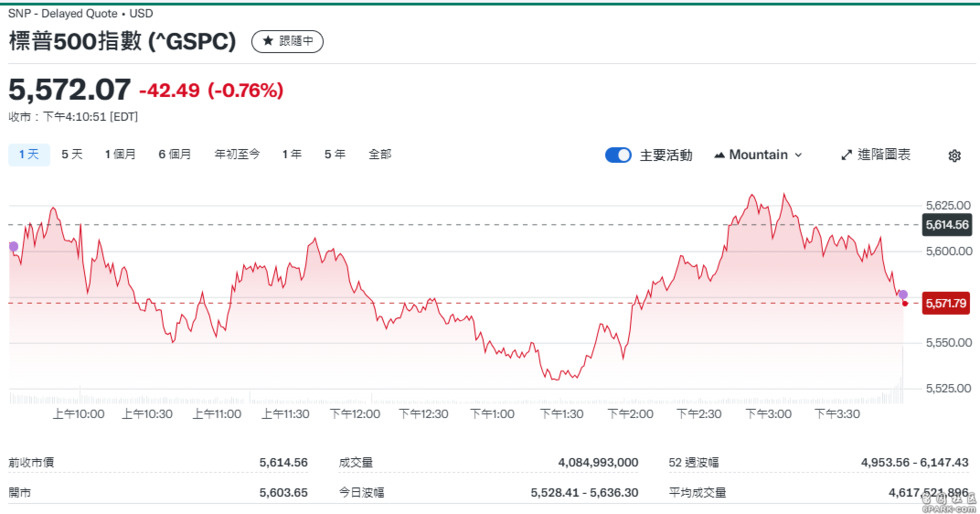This screenshot has height=514, width=980.
Task: Click the 標普500指數 (^GSPC) title
Action: 122,41
